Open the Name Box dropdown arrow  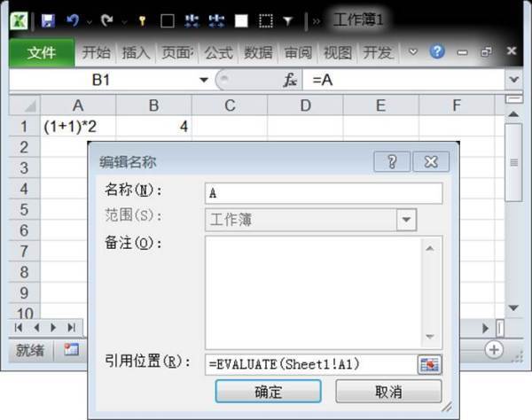coord(204,80)
